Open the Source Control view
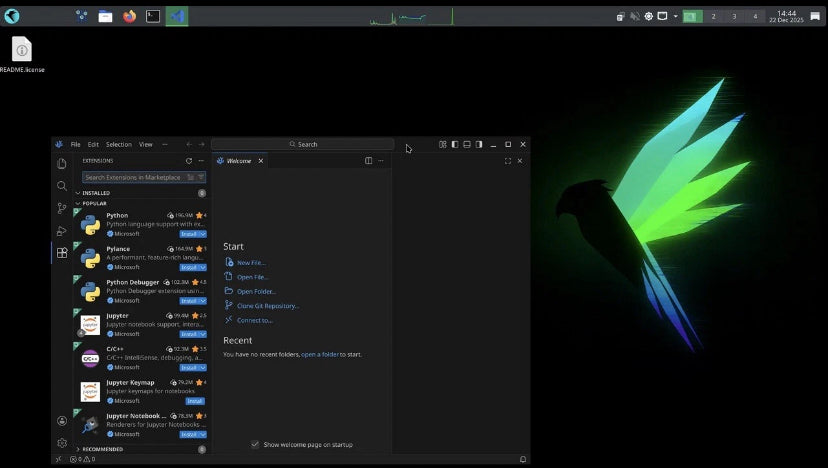 coord(62,208)
